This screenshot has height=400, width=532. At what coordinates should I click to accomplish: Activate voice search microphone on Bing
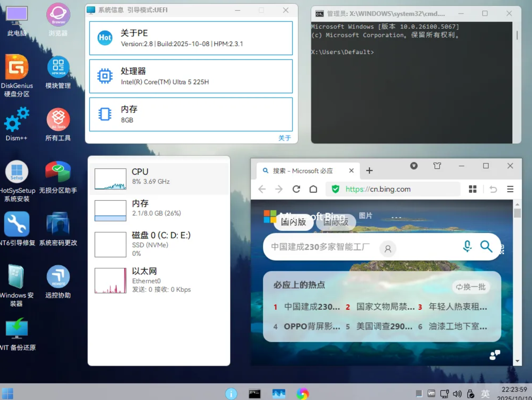467,247
